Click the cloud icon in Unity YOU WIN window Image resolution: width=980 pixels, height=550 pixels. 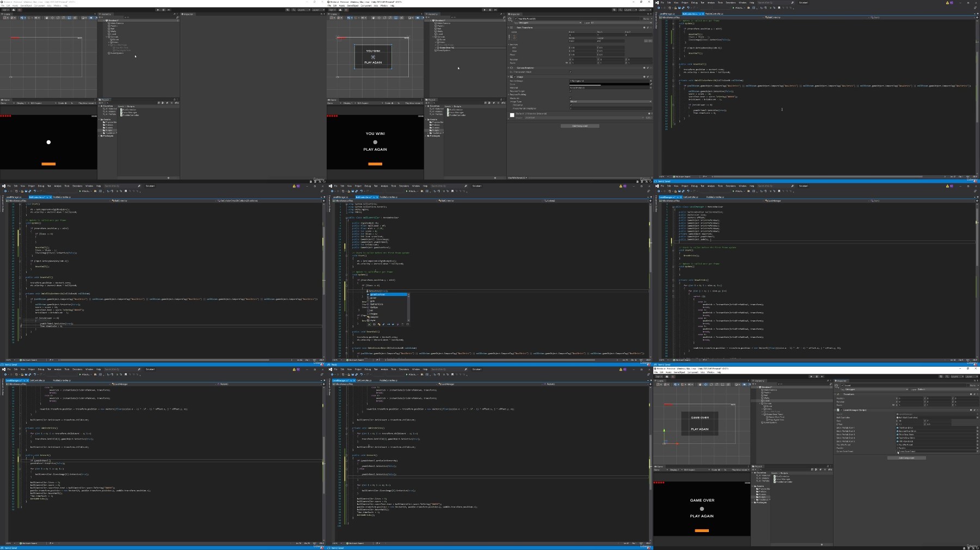[340, 10]
